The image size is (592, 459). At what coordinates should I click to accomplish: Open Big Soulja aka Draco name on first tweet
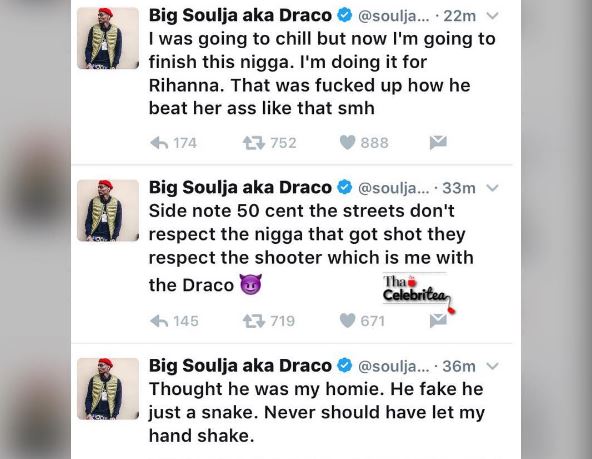(x=240, y=16)
